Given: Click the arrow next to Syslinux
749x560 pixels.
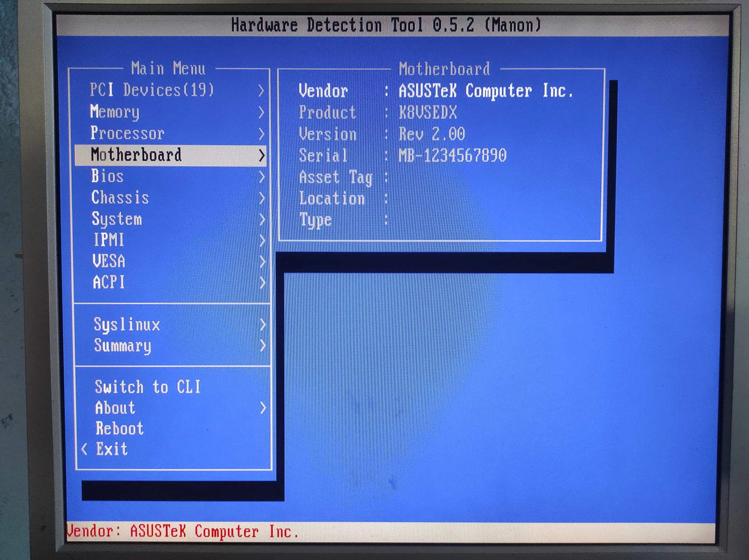Looking at the screenshot, I should 263,325.
